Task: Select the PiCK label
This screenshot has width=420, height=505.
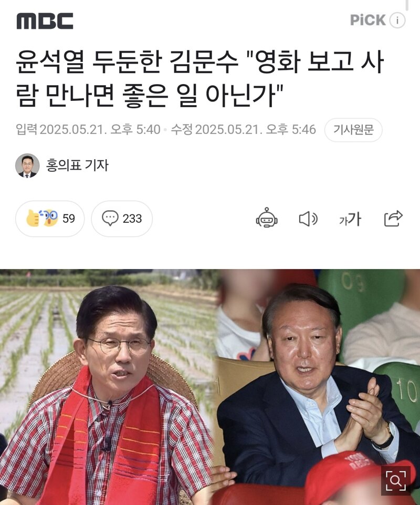Action: tap(368, 20)
